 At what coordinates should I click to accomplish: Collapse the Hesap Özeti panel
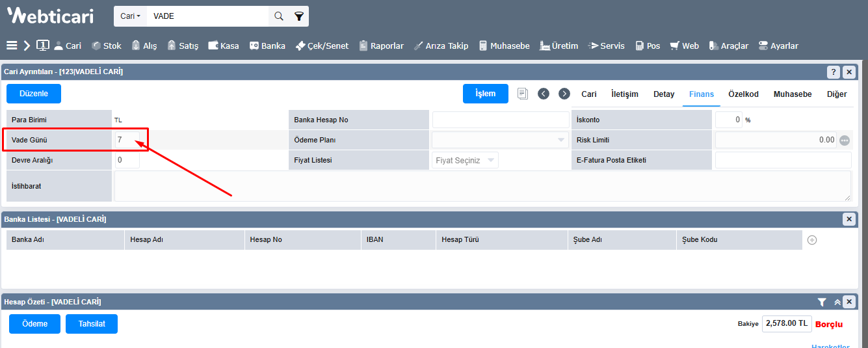pos(837,302)
